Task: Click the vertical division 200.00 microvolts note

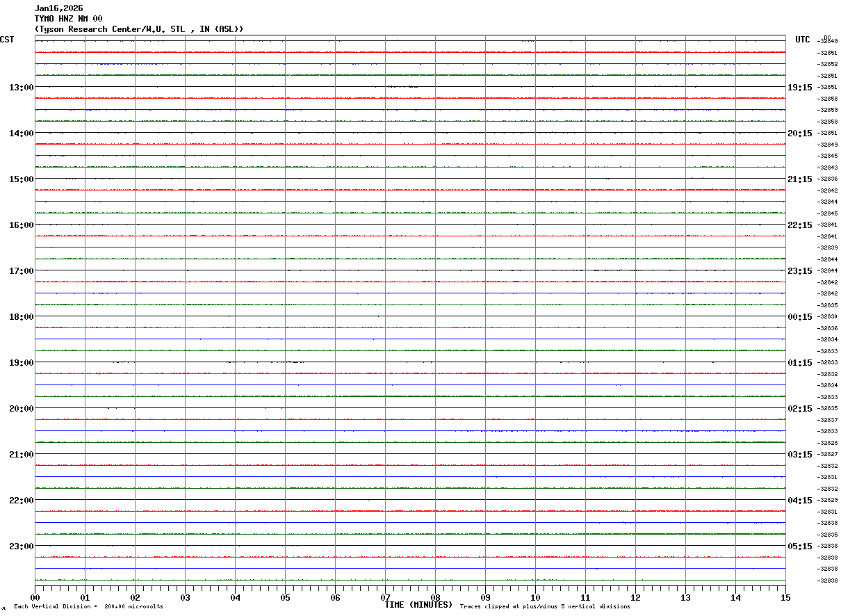Action: (x=88, y=607)
